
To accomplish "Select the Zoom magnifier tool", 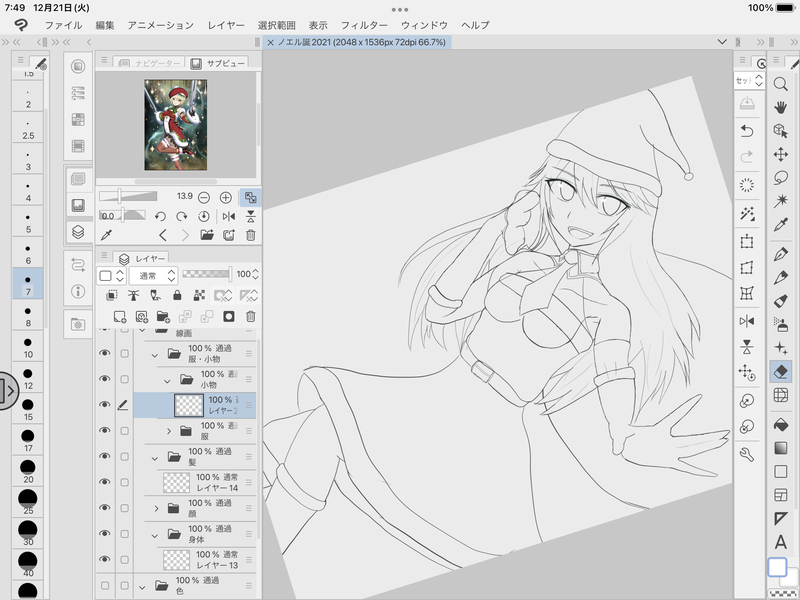I will coord(781,85).
